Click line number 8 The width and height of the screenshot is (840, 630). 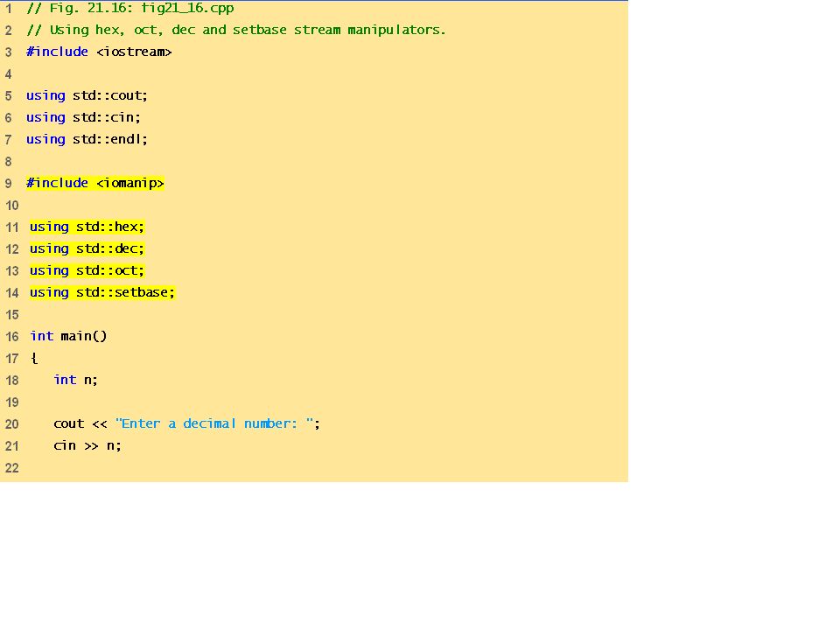[x=8, y=162]
